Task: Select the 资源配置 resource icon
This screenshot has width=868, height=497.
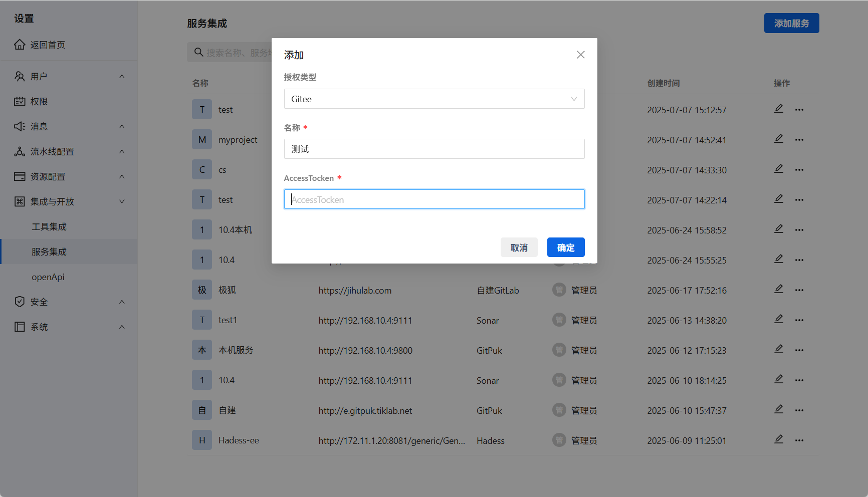Action: pyautogui.click(x=19, y=176)
